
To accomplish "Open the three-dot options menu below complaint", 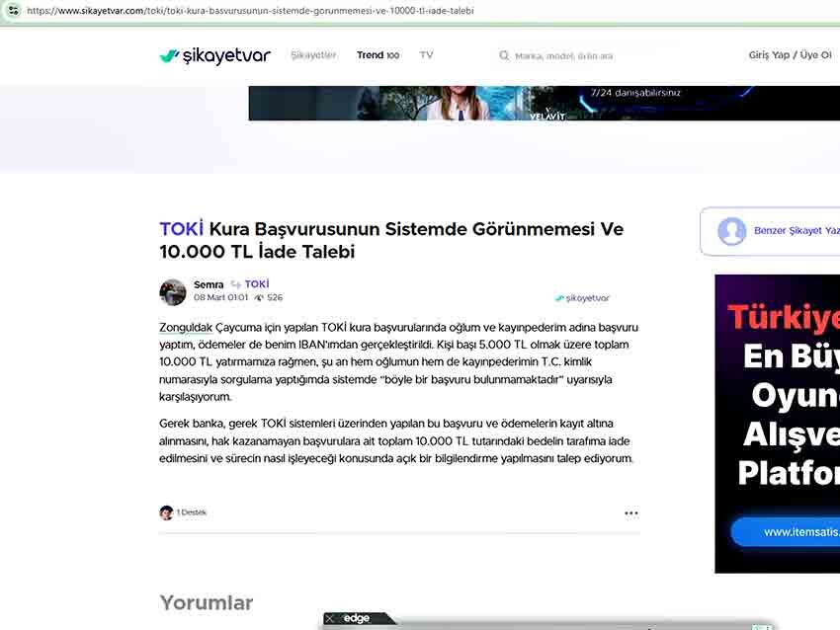I will [630, 513].
